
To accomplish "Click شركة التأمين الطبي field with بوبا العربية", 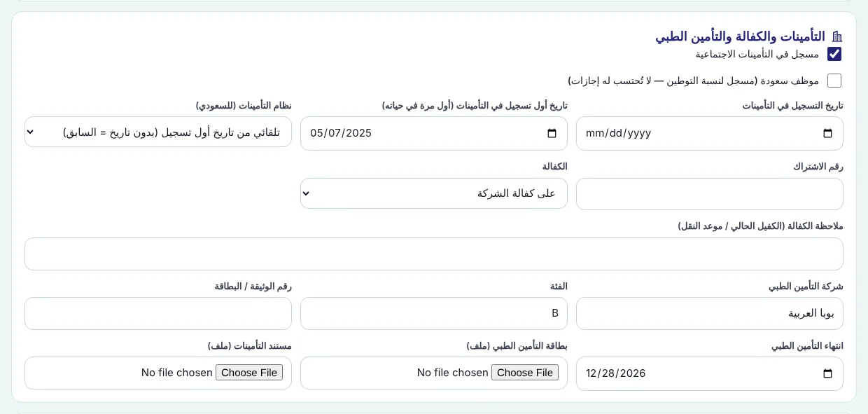I will pyautogui.click(x=710, y=313).
